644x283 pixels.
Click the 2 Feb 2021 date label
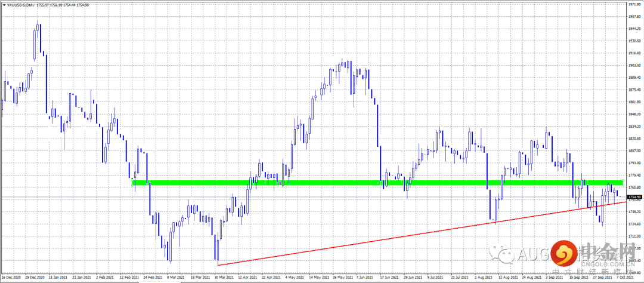click(x=104, y=278)
